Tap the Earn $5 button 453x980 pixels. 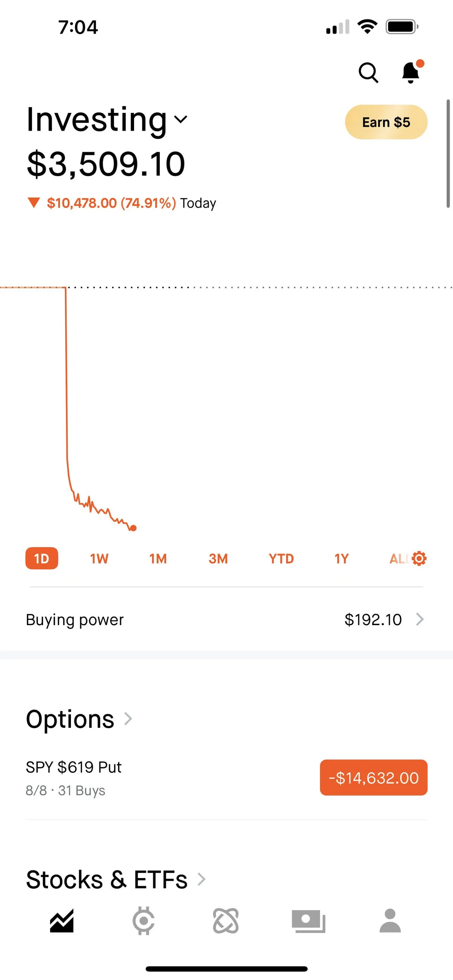(x=386, y=122)
